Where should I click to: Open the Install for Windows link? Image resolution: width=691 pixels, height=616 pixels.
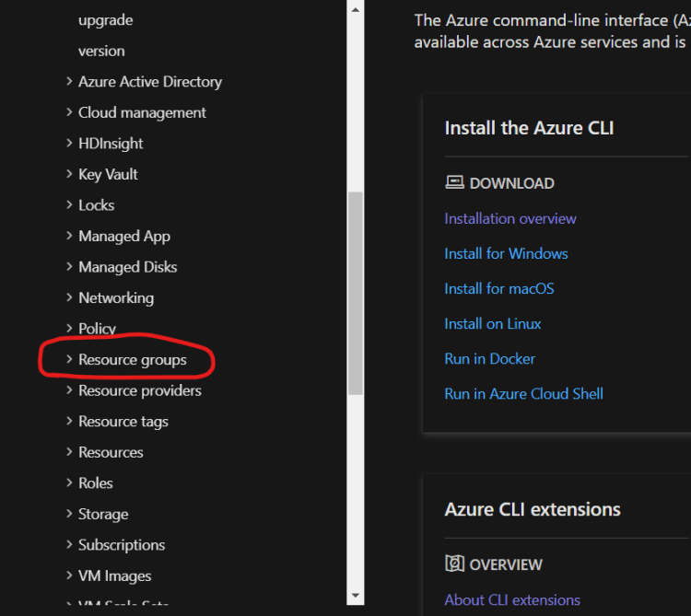click(x=506, y=253)
